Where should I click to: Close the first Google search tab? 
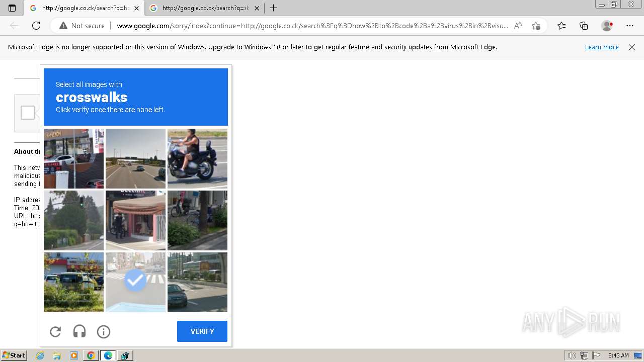pyautogui.click(x=136, y=8)
